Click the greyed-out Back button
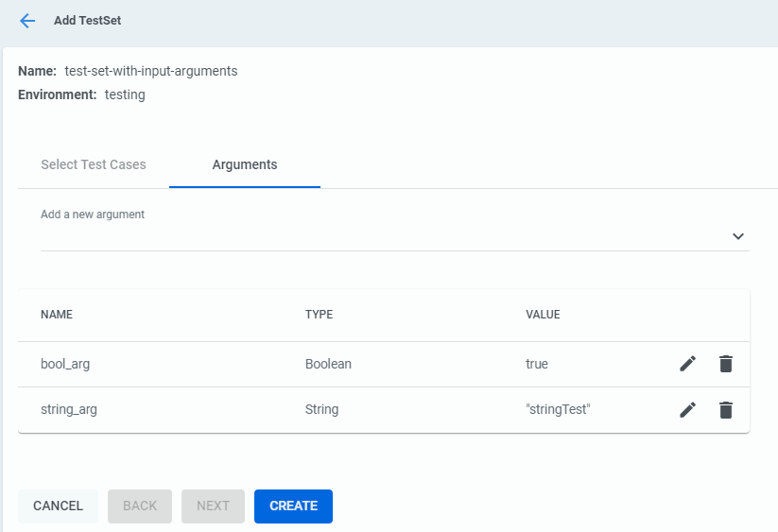This screenshot has height=532, width=778. pos(140,506)
